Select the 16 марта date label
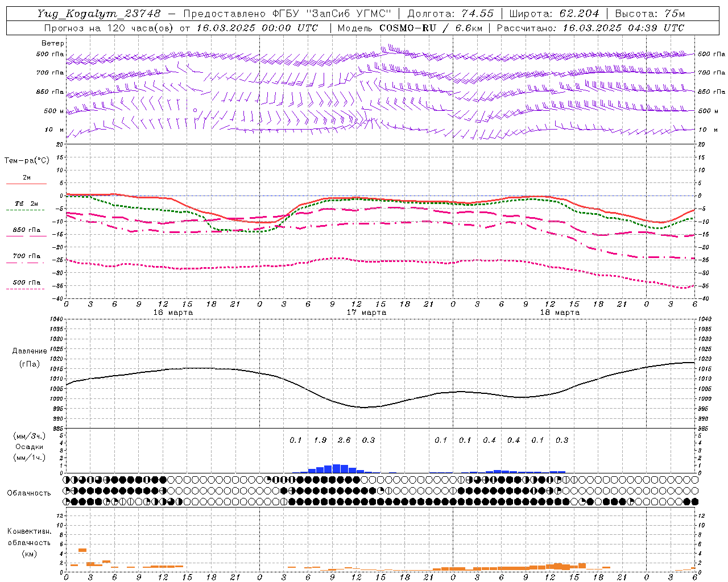The image size is (728, 582). [x=173, y=313]
